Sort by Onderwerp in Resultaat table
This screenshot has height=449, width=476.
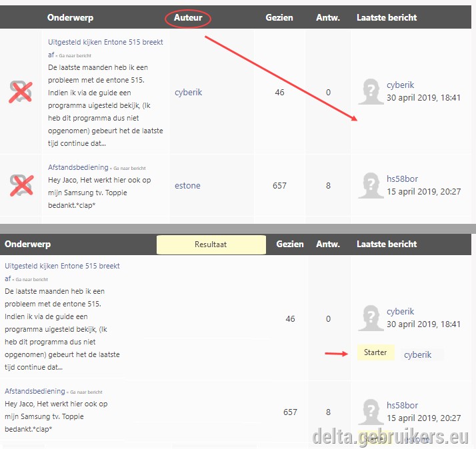27,244
